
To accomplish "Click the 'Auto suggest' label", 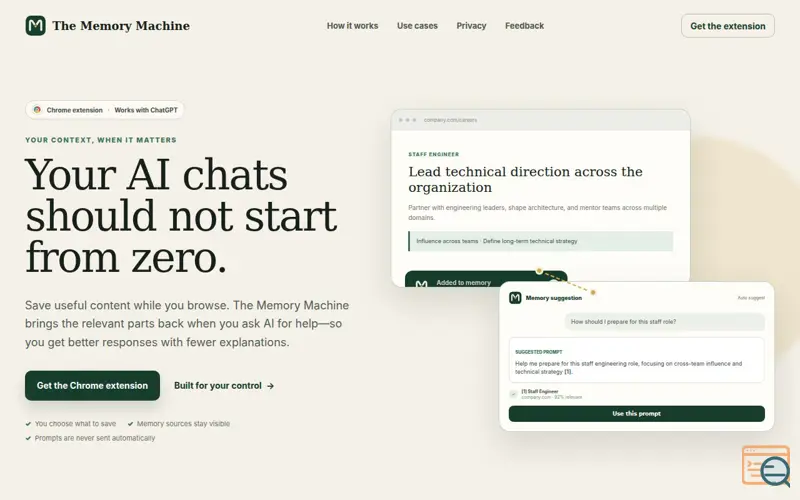I will (751, 298).
